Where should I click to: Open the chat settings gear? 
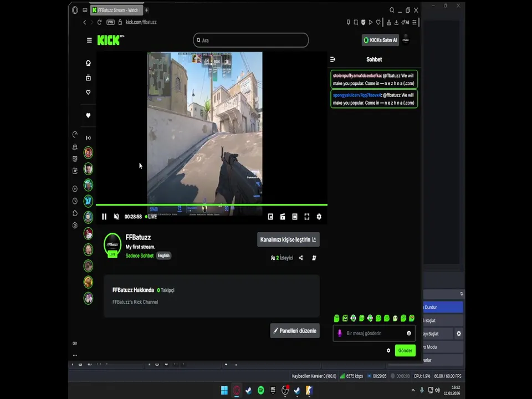[x=388, y=350]
